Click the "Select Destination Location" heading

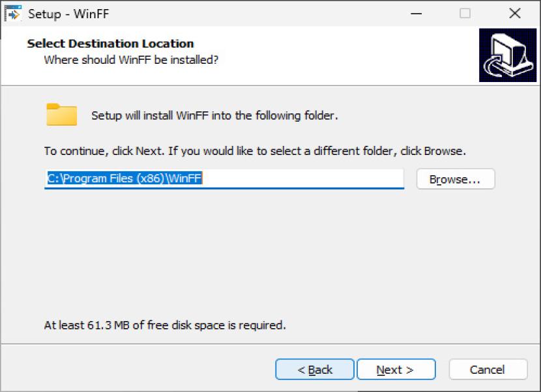[110, 44]
